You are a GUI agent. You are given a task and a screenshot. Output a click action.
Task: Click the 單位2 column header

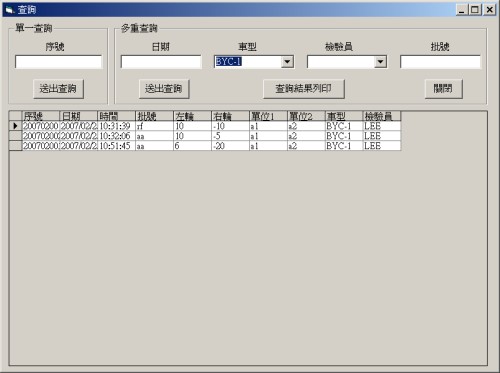tap(306, 116)
